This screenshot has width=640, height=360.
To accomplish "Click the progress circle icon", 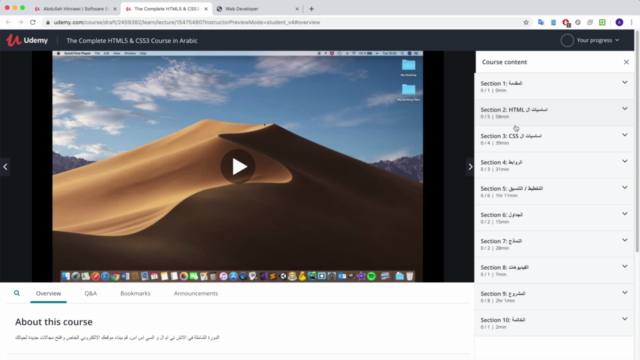I will tap(567, 40).
